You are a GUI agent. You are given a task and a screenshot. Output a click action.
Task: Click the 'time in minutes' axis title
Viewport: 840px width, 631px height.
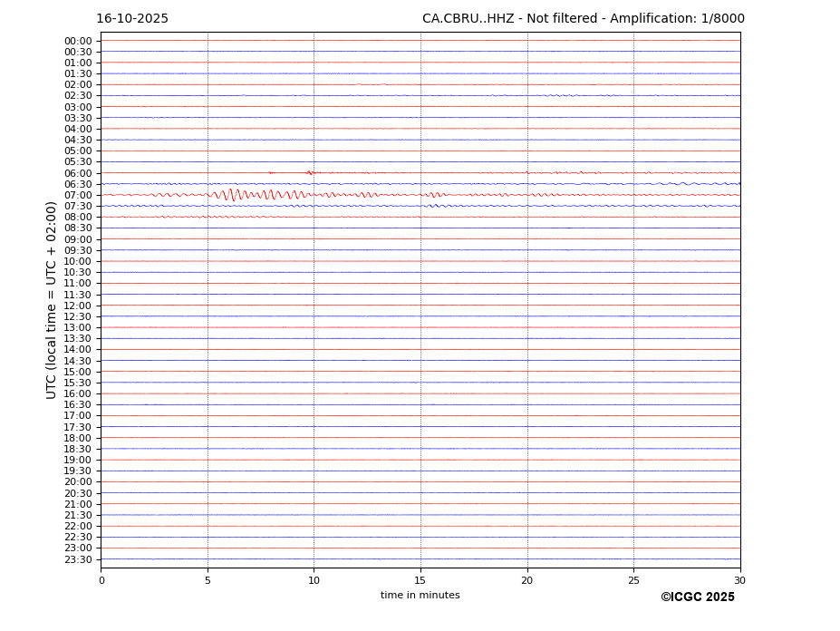420,596
